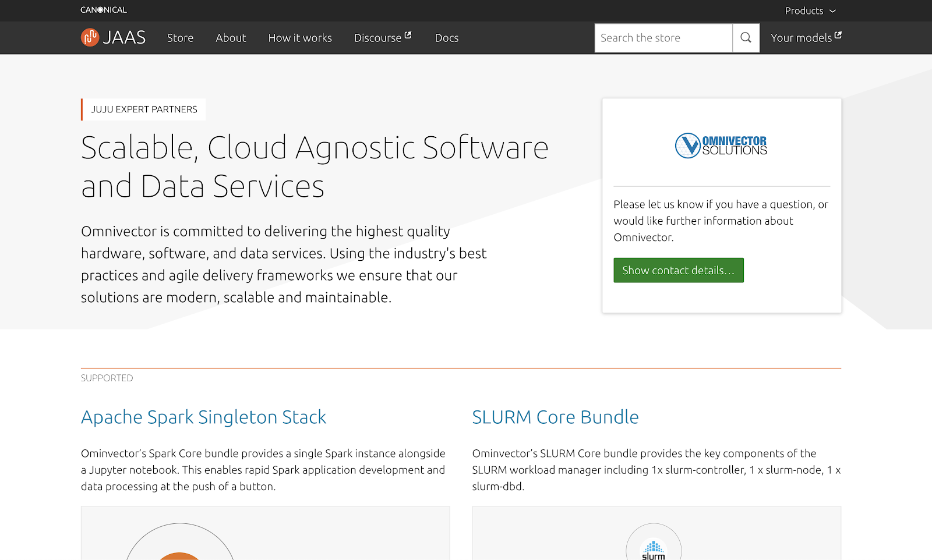Click the JAAS wordmark text

point(124,38)
